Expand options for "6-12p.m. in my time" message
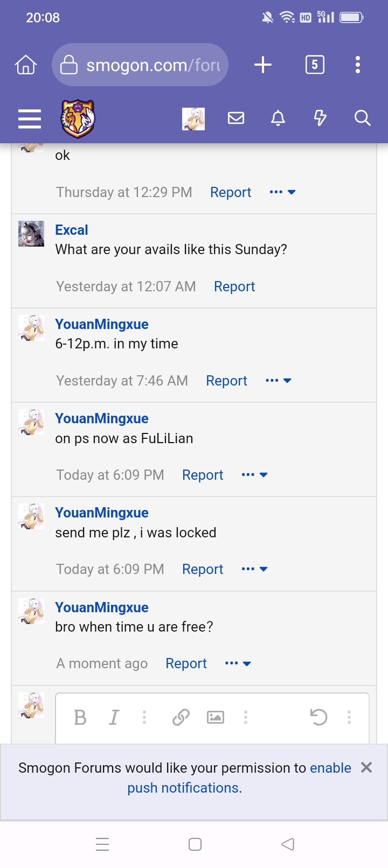The width and height of the screenshot is (388, 868). pyautogui.click(x=279, y=381)
